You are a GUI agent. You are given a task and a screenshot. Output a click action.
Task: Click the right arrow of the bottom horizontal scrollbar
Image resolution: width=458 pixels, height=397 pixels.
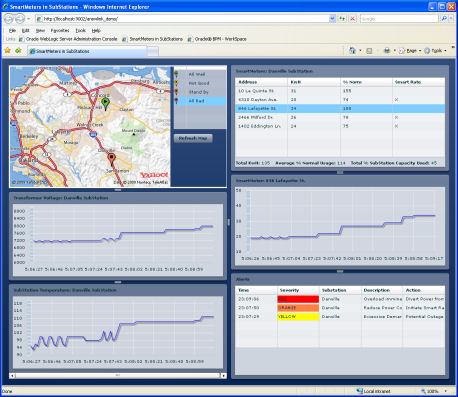223,375
